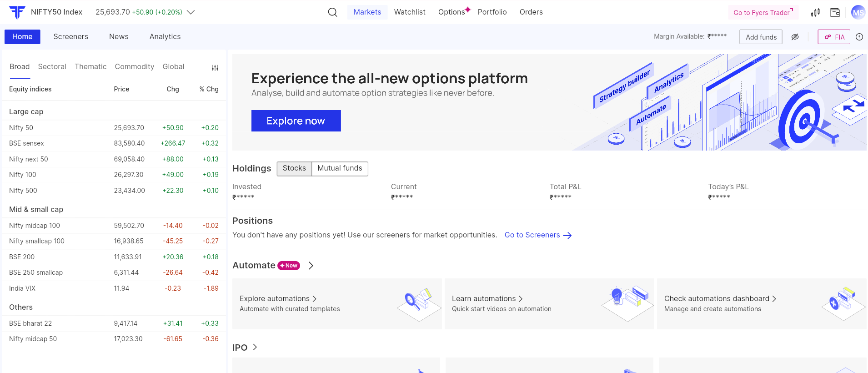Open indices filter settings icon
Screen dimensions: 868x373
[x=215, y=68]
